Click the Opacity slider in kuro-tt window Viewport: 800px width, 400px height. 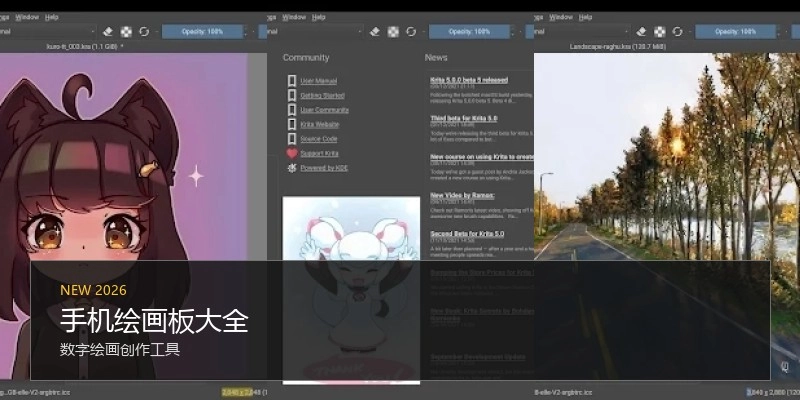coord(202,32)
